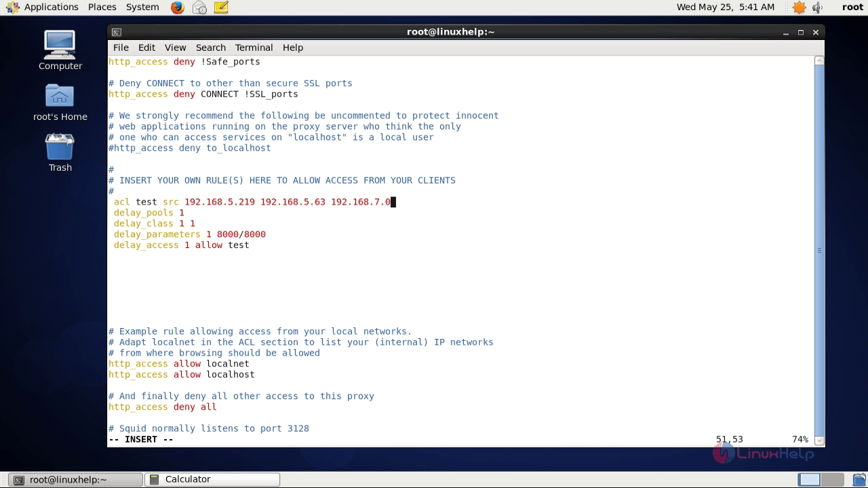
Task: Click 'delay_access 1 allow test' line
Action: 181,245
